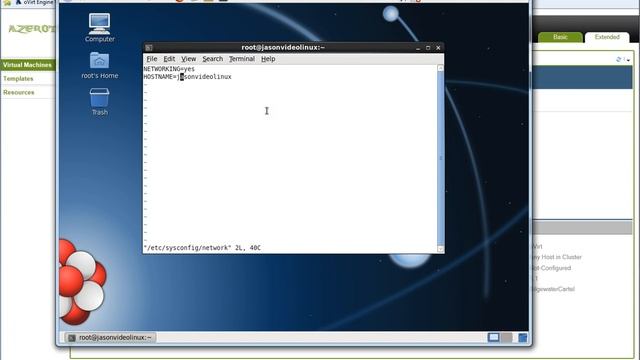Click the refresh icon in oVirt panel
This screenshot has width=640, height=360.
[x=619, y=60]
